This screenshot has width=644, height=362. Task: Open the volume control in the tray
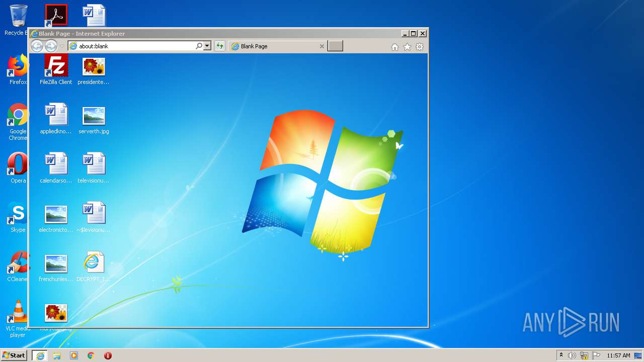point(572,355)
